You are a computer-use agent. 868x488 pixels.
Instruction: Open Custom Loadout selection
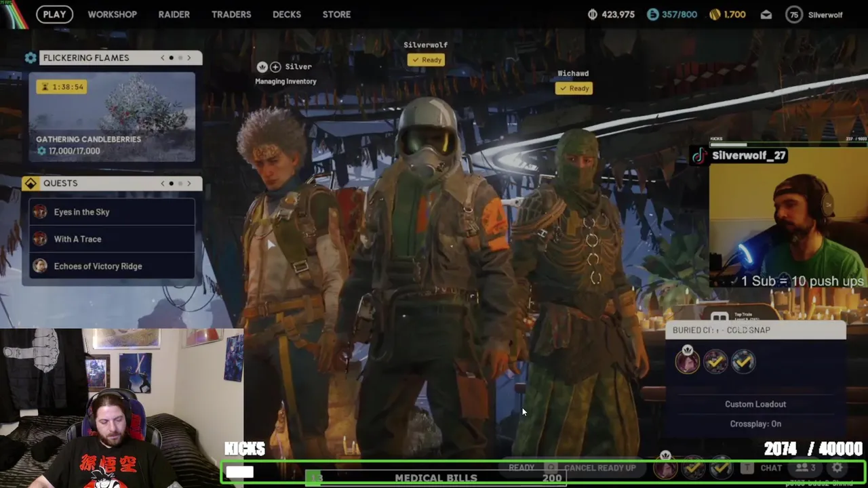(x=755, y=404)
